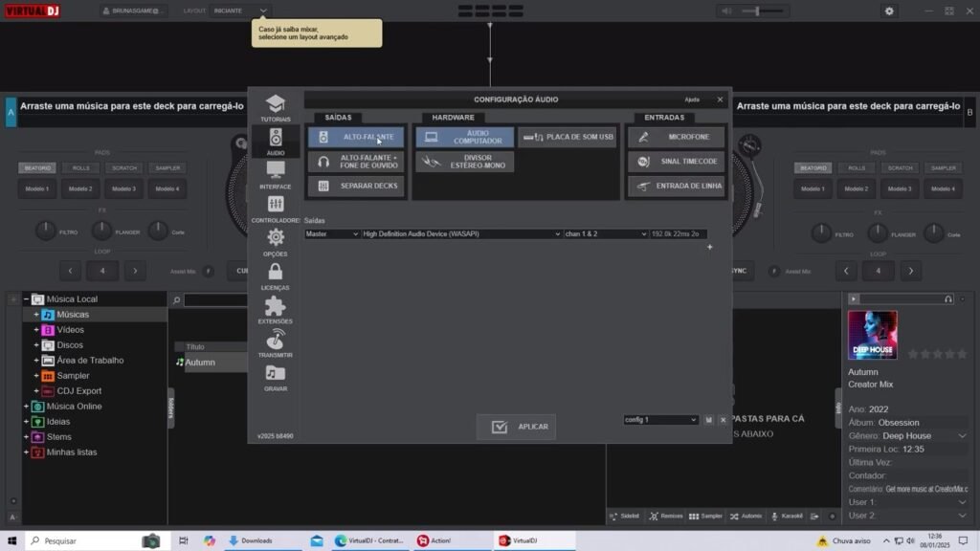Image resolution: width=980 pixels, height=551 pixels.
Task: Open Ajuda help in audio config
Action: click(692, 99)
